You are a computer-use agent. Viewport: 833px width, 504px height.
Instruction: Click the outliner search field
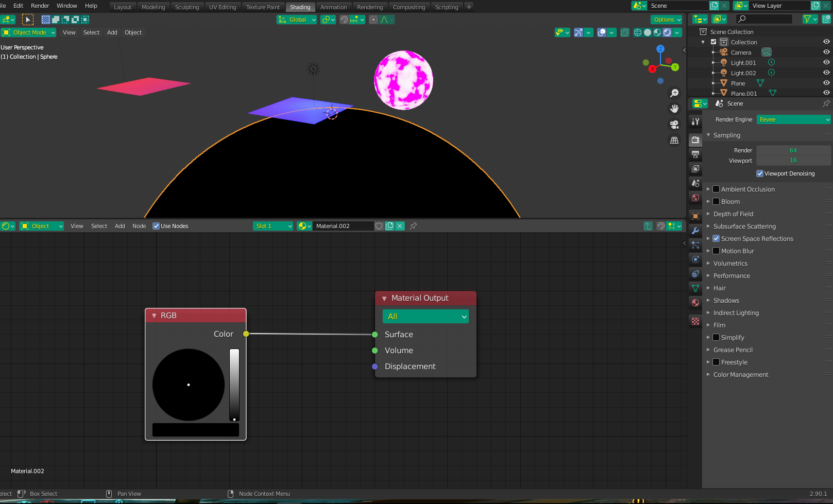coord(764,19)
